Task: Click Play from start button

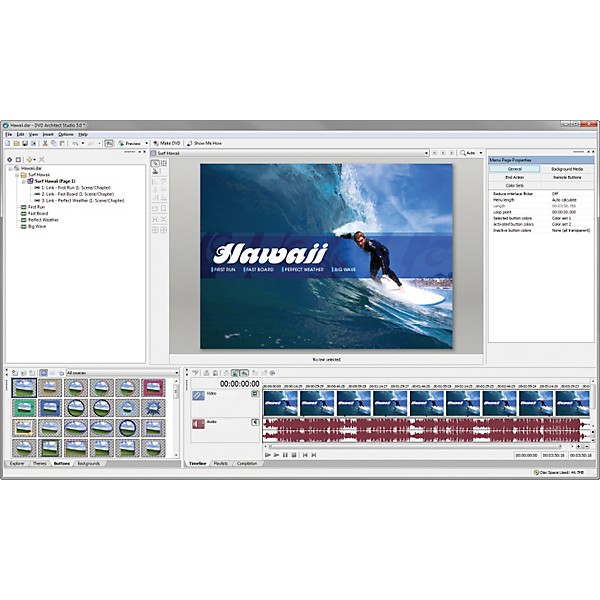Action: (x=268, y=455)
